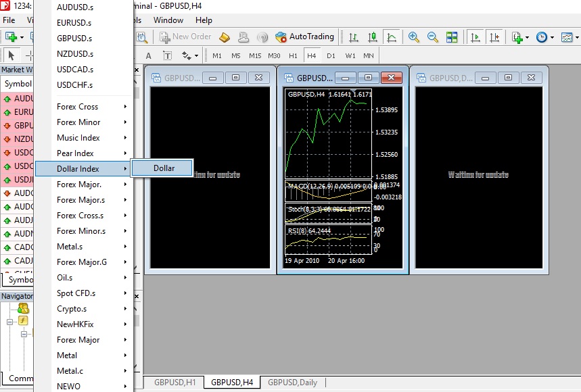Viewport: 581px width, 392px height.
Task: Select the text A drawing tool
Action: point(149,56)
